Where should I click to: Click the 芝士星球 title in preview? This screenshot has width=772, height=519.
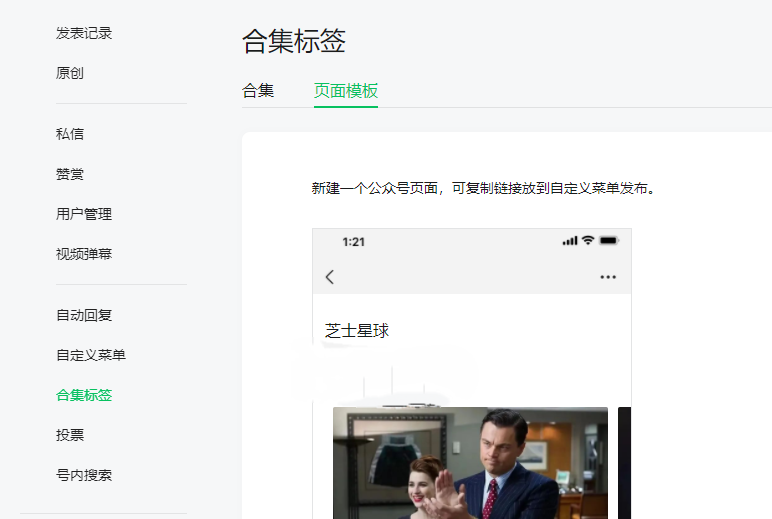(357, 330)
